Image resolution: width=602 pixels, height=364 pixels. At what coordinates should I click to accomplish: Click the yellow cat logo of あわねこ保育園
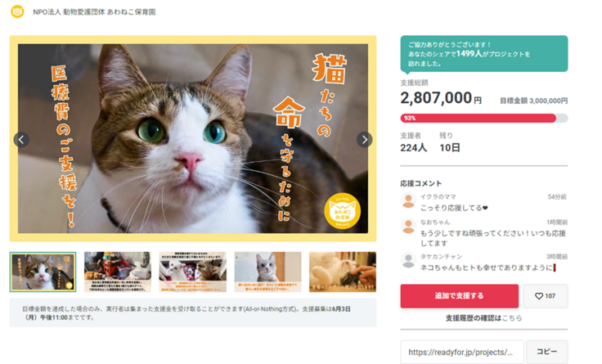point(17,11)
